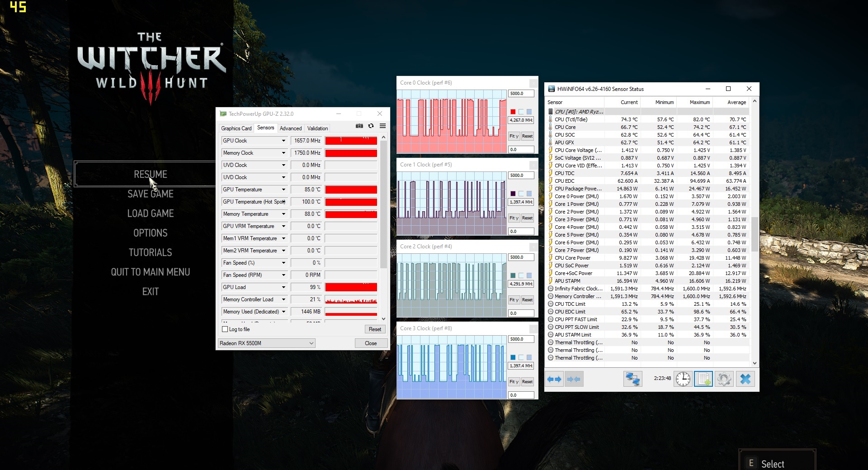Open HWiNFO sensor settings gear icon
The width and height of the screenshot is (868, 470).
(x=724, y=379)
